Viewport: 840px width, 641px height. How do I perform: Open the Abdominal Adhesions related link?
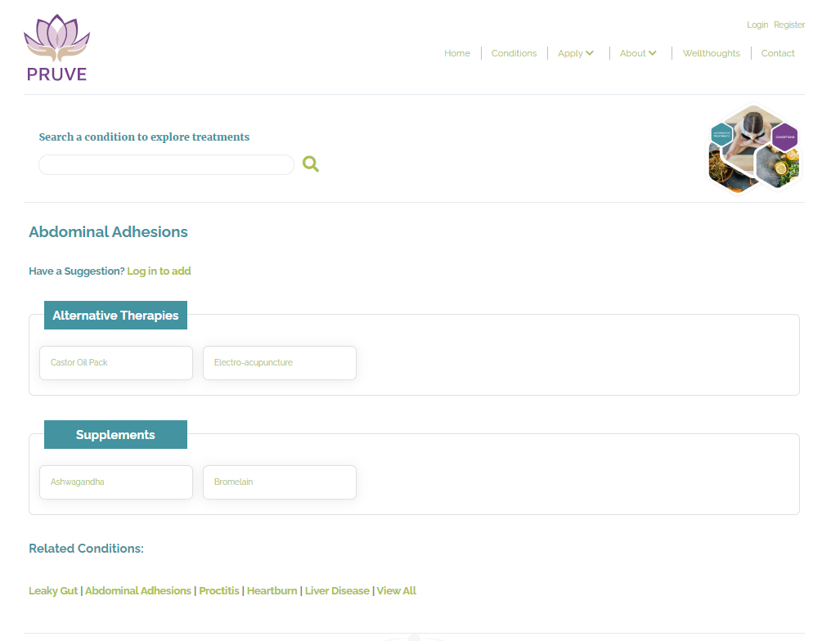137,590
